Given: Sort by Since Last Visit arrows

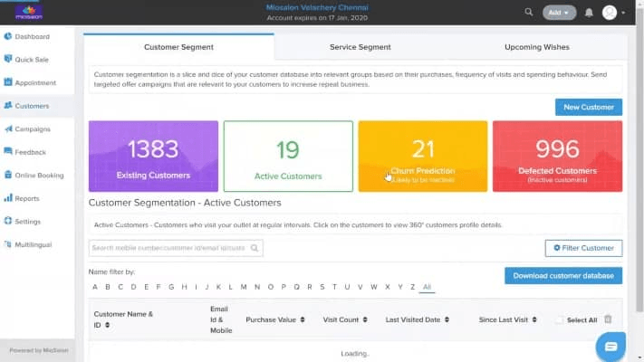Looking at the screenshot, I should [x=533, y=319].
